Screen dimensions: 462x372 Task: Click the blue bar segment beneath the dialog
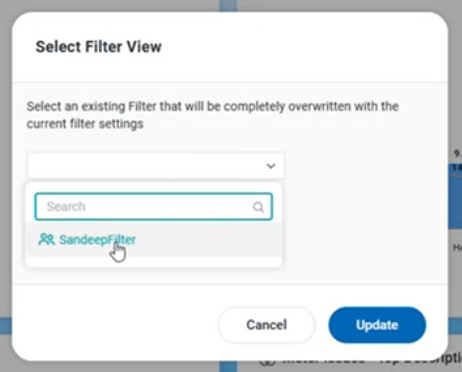coord(228,366)
